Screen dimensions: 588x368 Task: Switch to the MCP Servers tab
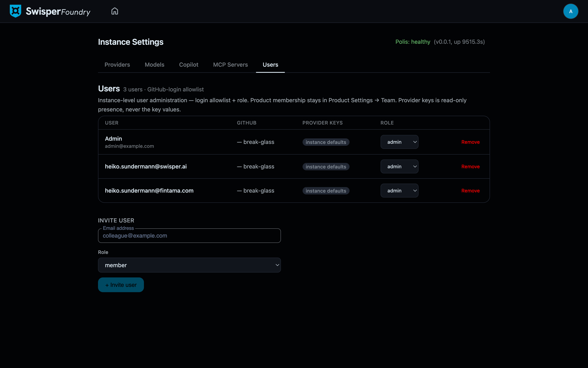tap(230, 65)
